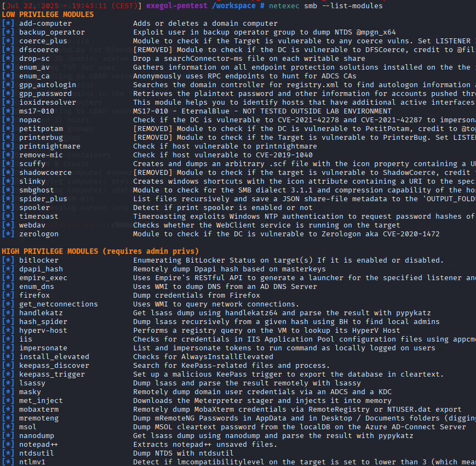The width and height of the screenshot is (476, 466).
Task: Click the 'notepad++' module name
Action: [38, 445]
